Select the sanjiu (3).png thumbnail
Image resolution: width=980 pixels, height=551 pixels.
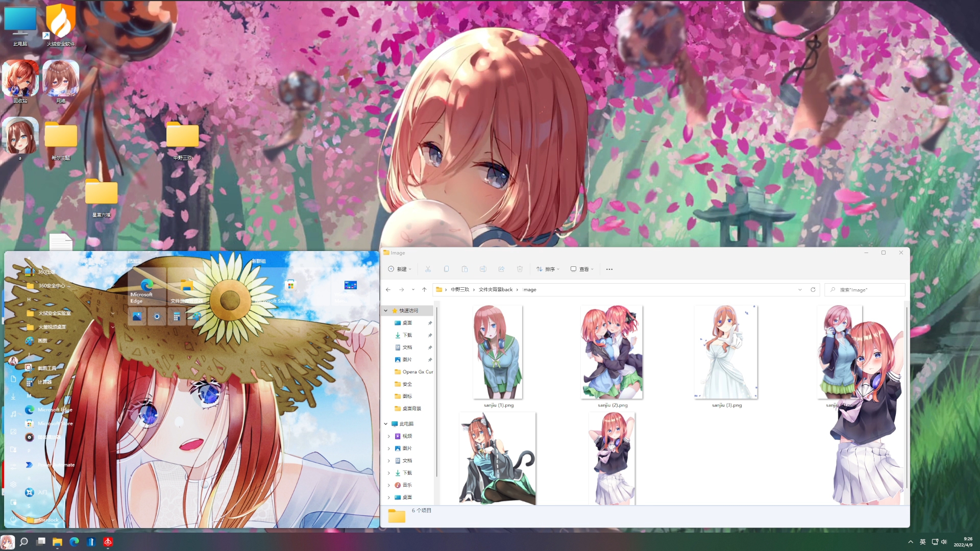point(725,352)
